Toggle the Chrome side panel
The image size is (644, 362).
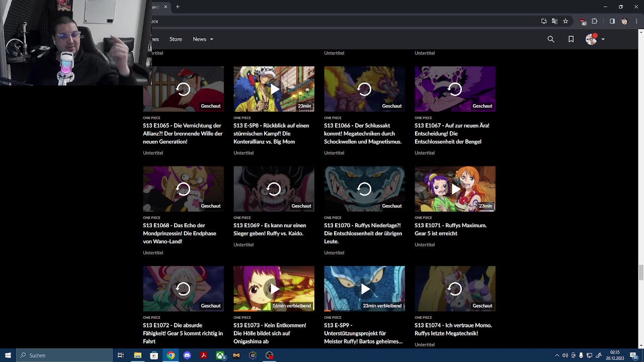pyautogui.click(x=612, y=21)
